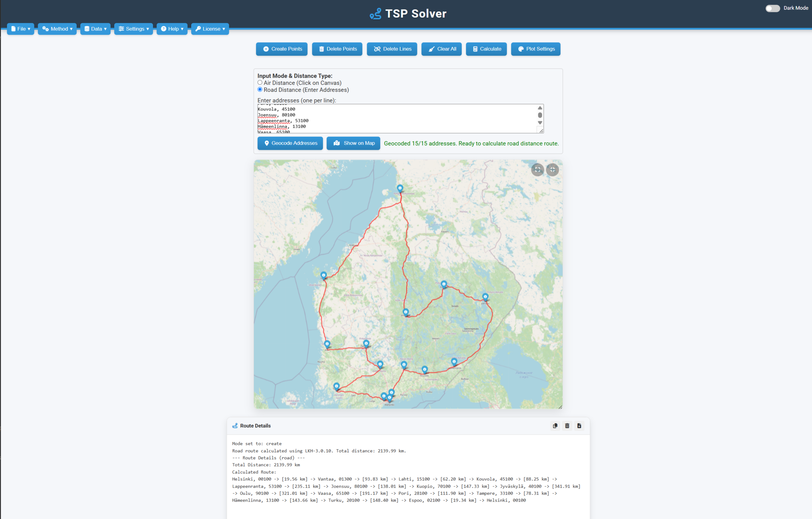This screenshot has width=812, height=519.
Task: Click the Route Details panel heading
Action: [x=255, y=426]
